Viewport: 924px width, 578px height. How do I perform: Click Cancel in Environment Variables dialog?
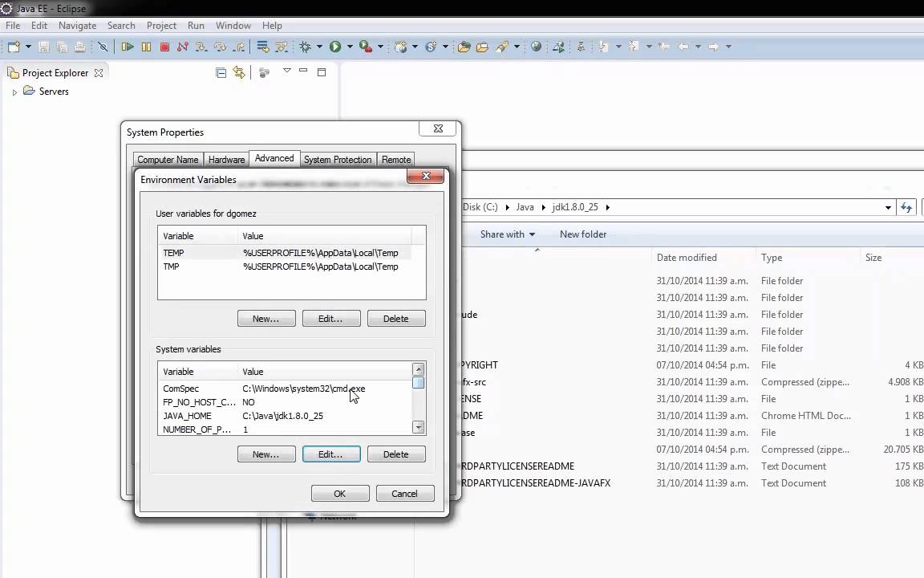[x=405, y=494]
